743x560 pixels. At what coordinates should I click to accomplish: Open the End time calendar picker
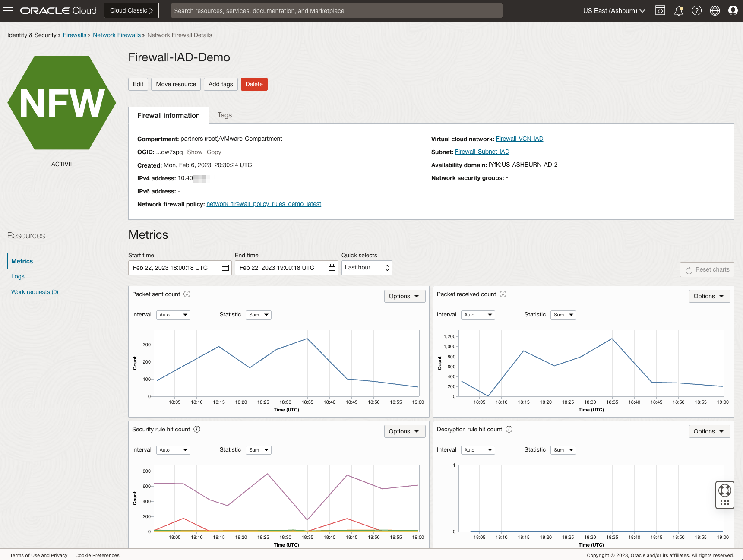click(x=332, y=268)
